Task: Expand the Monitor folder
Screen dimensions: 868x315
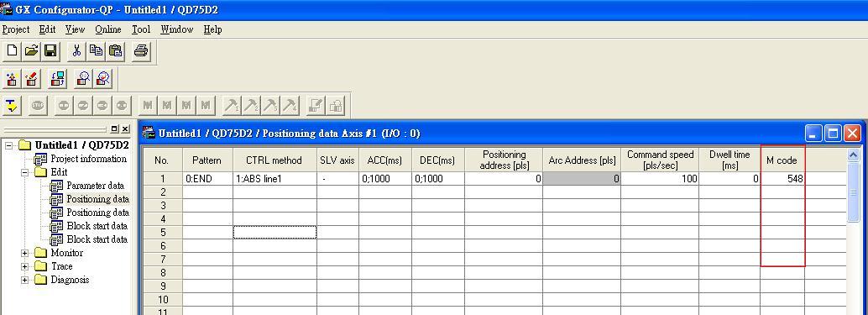Action: point(25,253)
